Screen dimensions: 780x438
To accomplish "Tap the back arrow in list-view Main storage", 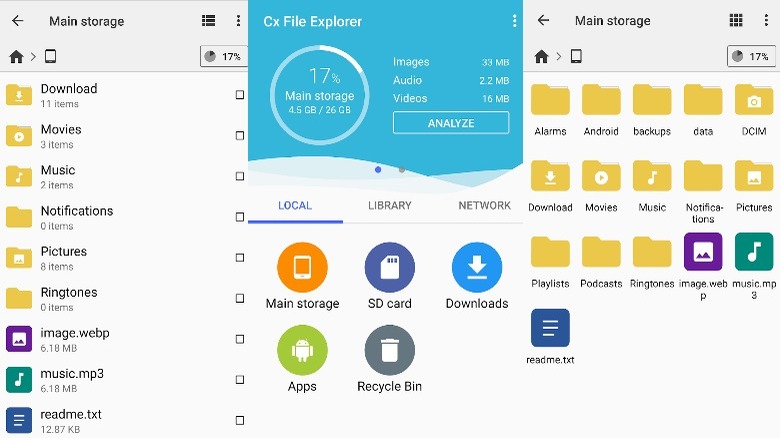I will [17, 20].
